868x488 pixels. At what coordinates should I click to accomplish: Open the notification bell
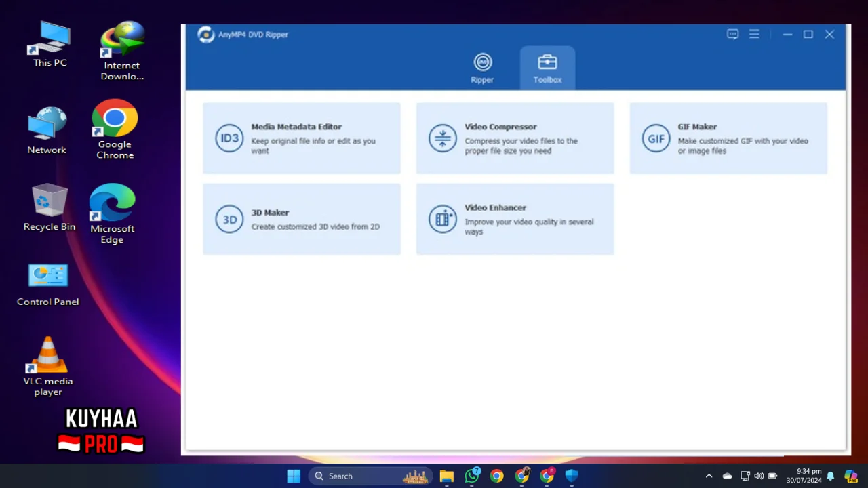(830, 476)
